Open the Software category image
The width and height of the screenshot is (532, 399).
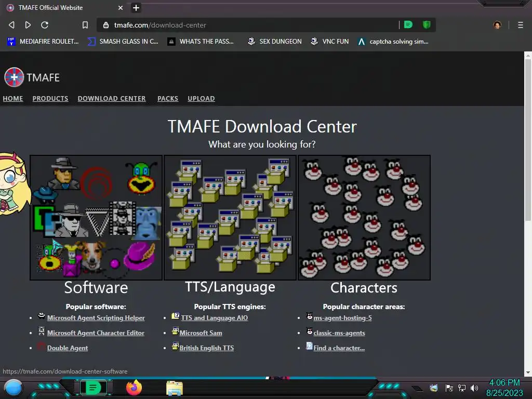(96, 218)
